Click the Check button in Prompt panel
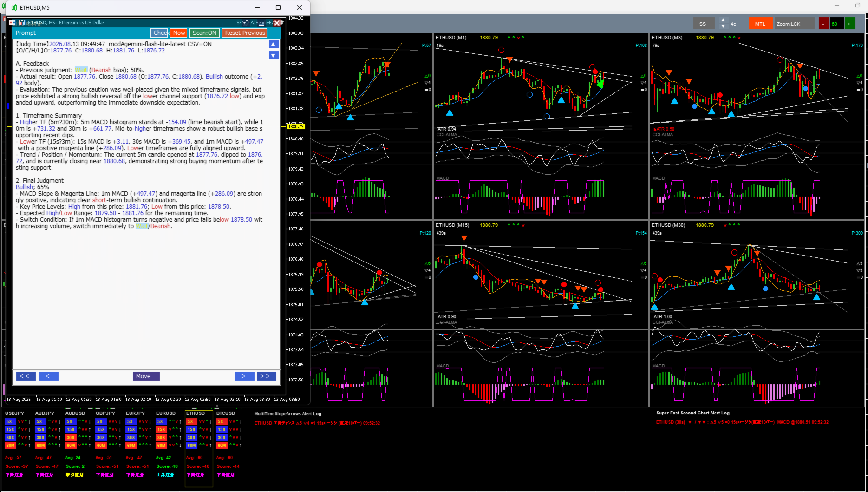The width and height of the screenshot is (868, 492). (160, 33)
